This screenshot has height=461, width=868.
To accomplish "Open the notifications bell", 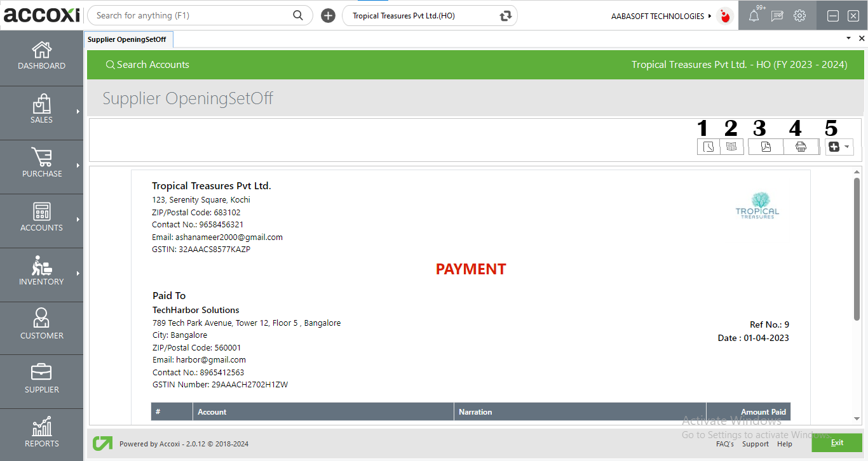I will (754, 17).
